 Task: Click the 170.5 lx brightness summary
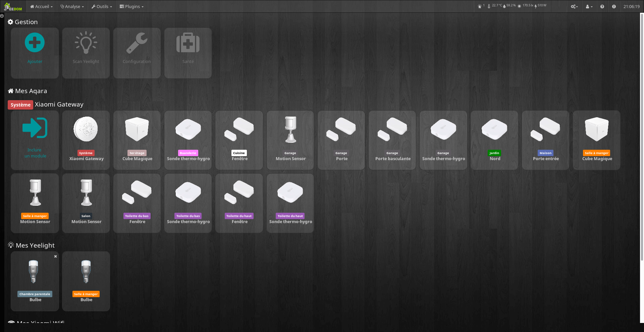525,6
